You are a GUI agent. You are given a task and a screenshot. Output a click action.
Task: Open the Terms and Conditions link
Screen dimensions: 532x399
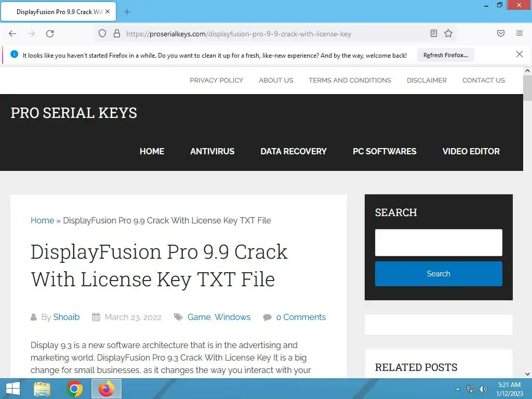pyautogui.click(x=350, y=81)
